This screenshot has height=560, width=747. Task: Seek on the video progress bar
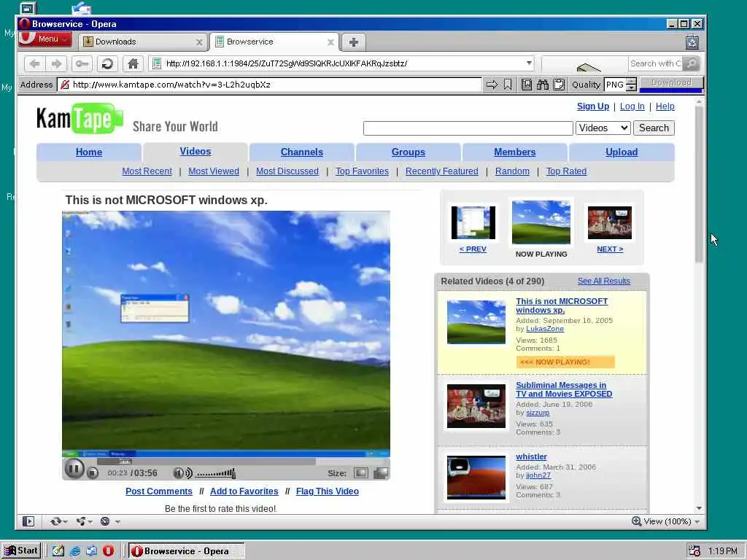click(x=206, y=462)
